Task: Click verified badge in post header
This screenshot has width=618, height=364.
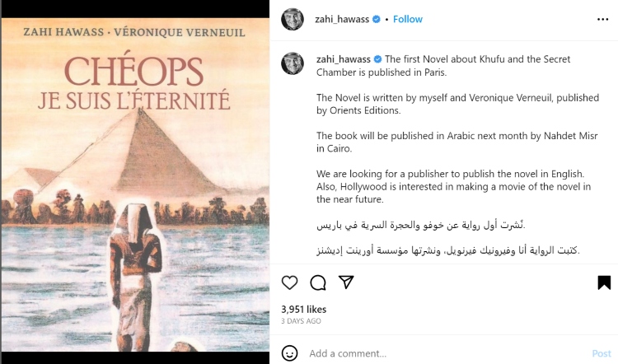Action: [377, 19]
